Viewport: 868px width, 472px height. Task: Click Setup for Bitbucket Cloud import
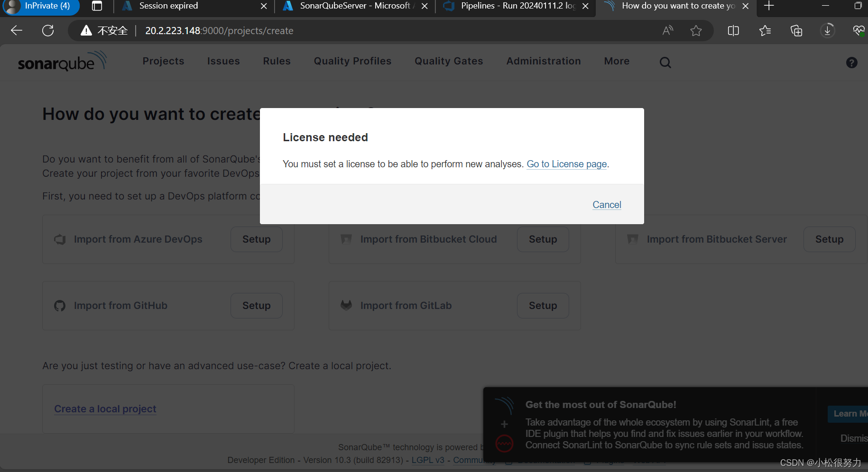(543, 239)
